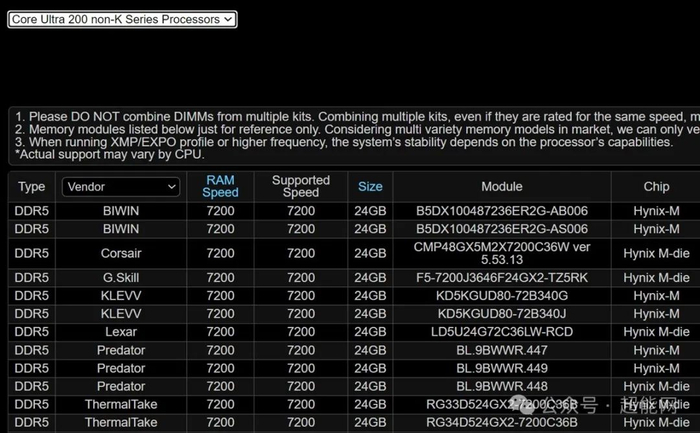Image resolution: width=700 pixels, height=433 pixels.
Task: Select module KD5KGUD80-72B340J cell
Action: coord(502,314)
